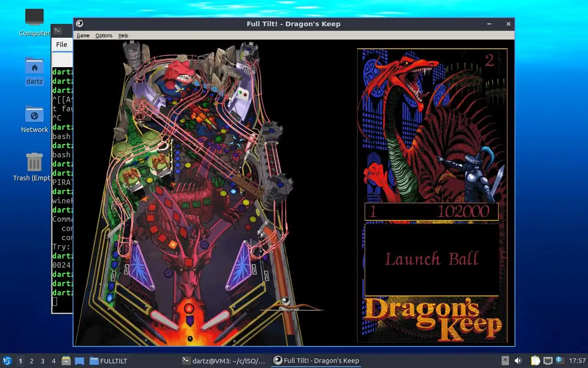The width and height of the screenshot is (588, 368).
Task: Open the Network desktop icon
Action: click(34, 119)
